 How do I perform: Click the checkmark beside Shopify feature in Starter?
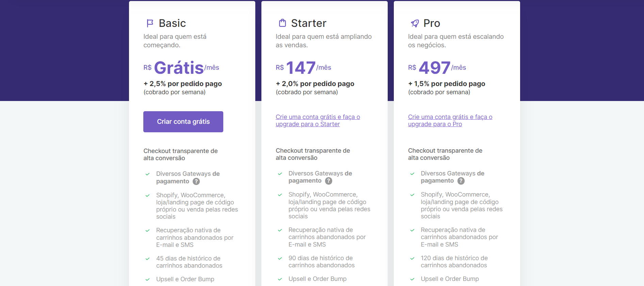(x=280, y=196)
